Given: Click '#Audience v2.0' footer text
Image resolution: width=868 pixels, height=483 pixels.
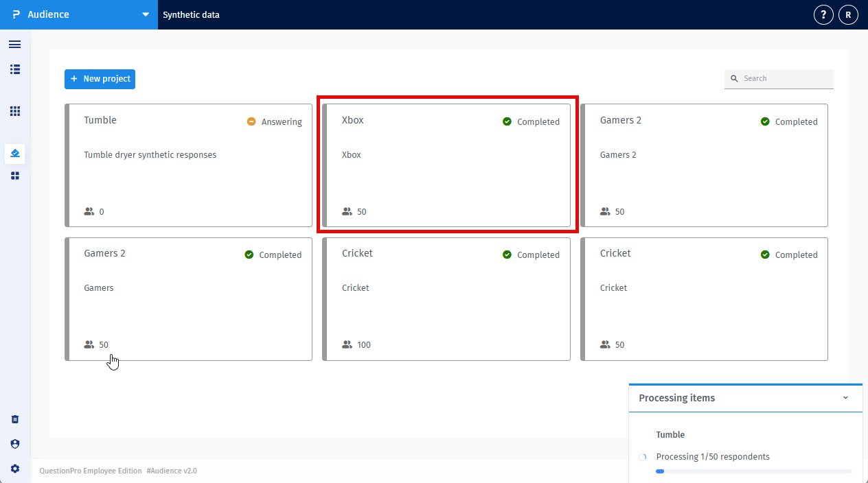Looking at the screenshot, I should click(x=172, y=471).
